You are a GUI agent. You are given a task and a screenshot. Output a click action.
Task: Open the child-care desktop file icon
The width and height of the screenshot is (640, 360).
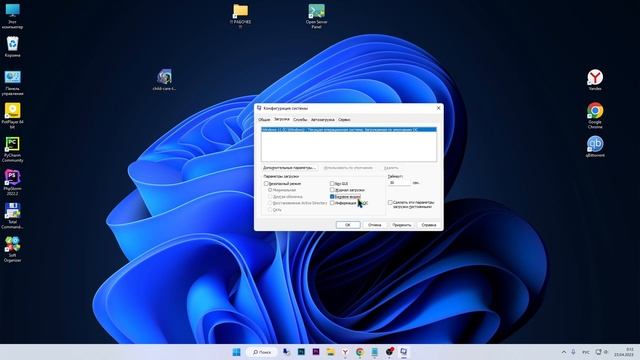click(x=164, y=80)
